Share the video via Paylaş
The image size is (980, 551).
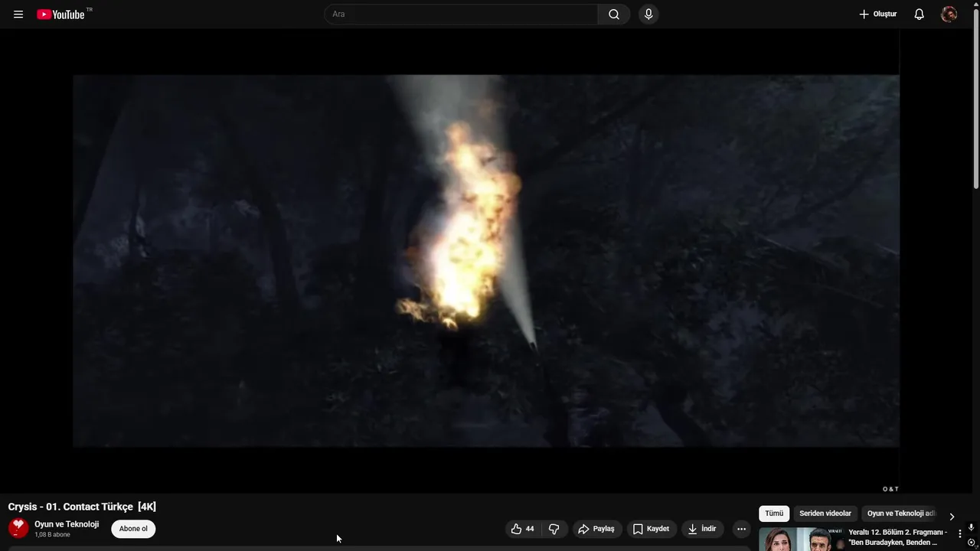[596, 529]
